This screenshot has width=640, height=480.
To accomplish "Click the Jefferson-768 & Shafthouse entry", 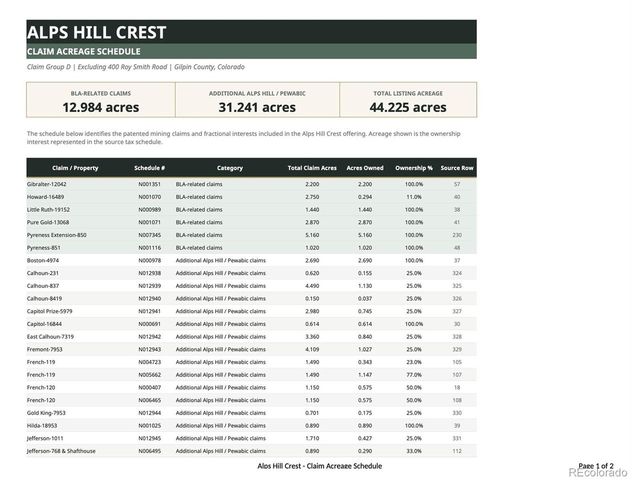I will (x=61, y=451).
